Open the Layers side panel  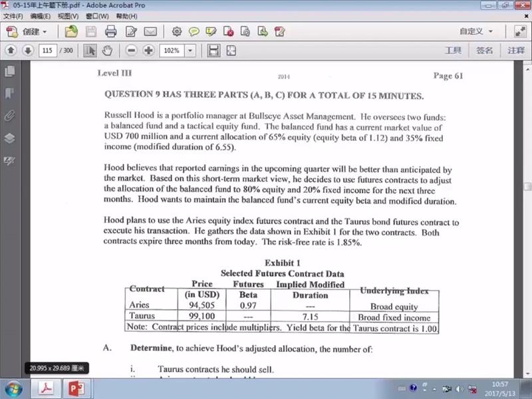click(9, 138)
